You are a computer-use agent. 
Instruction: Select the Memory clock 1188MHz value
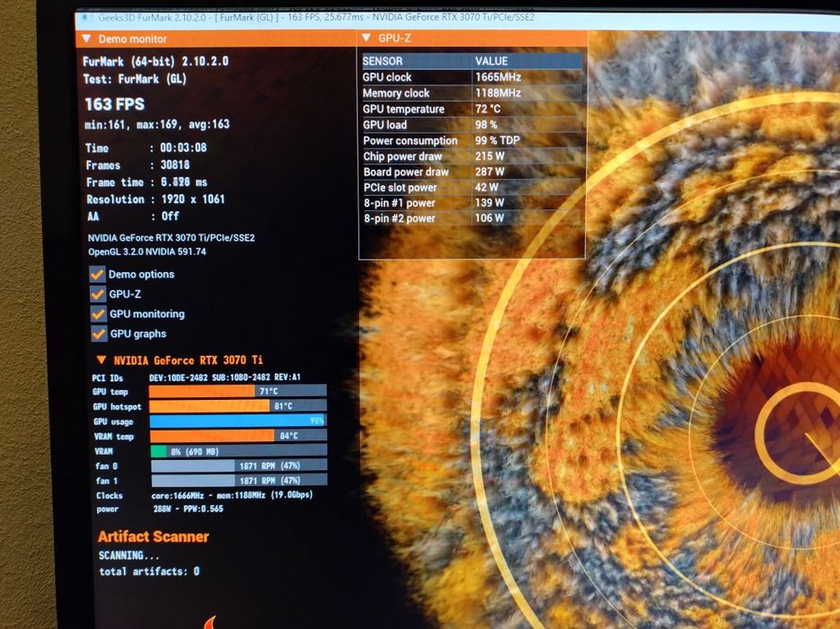pos(499,93)
